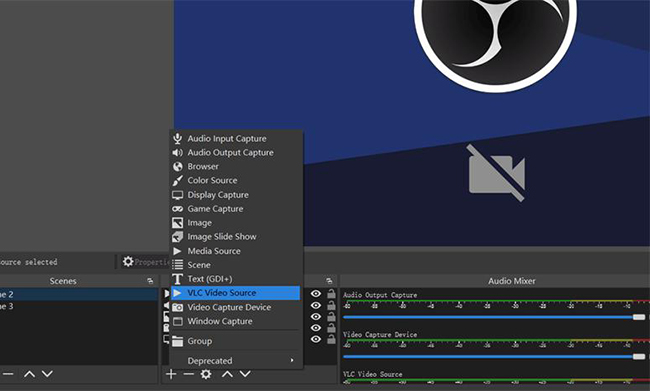
Task: Choose Audio Input Capture from the menu
Action: pos(235,138)
